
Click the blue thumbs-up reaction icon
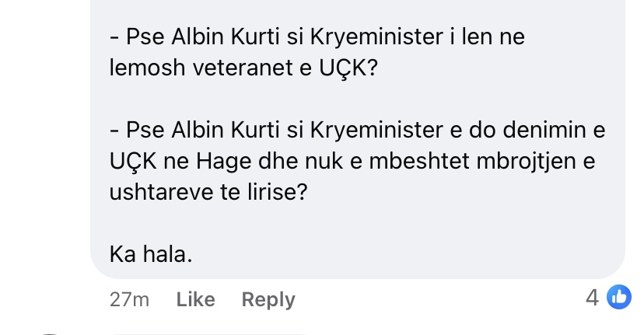tap(619, 296)
